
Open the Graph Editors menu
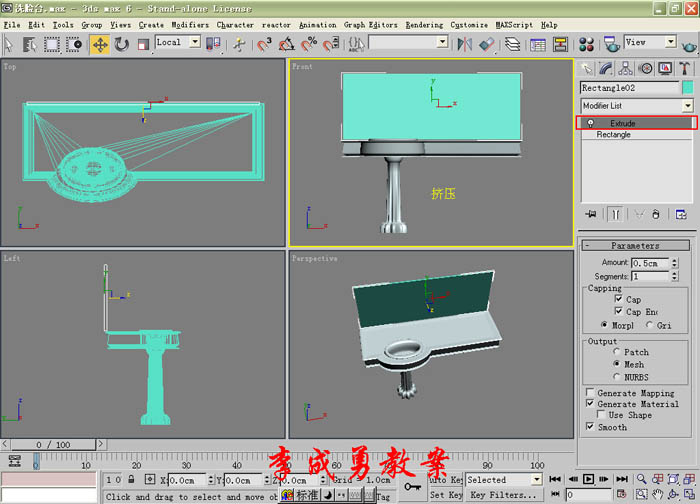click(370, 25)
